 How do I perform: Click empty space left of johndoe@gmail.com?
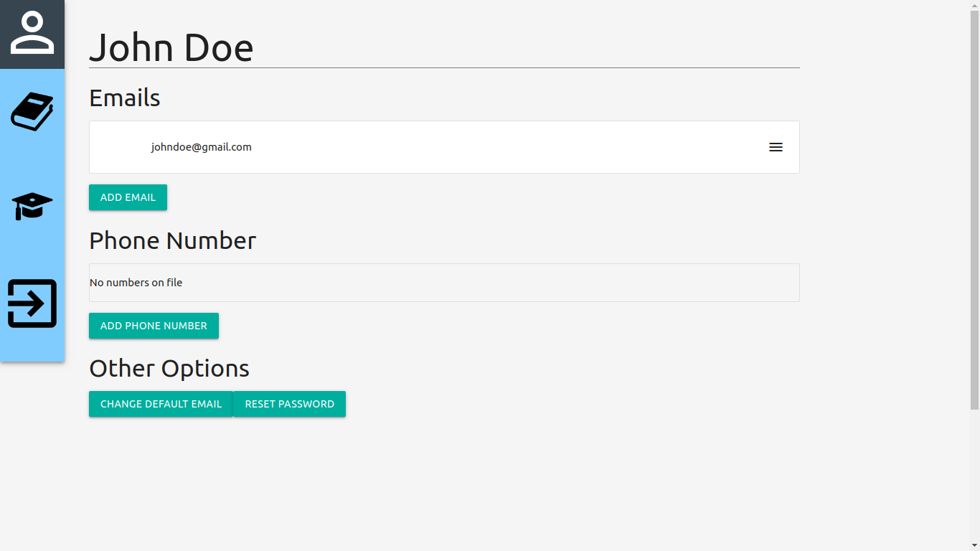click(x=120, y=147)
